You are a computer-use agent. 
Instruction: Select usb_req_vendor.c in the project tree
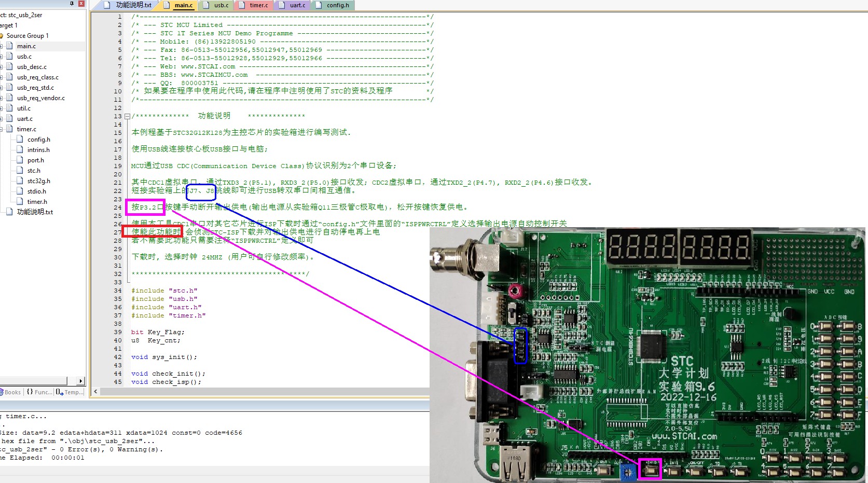(x=40, y=98)
